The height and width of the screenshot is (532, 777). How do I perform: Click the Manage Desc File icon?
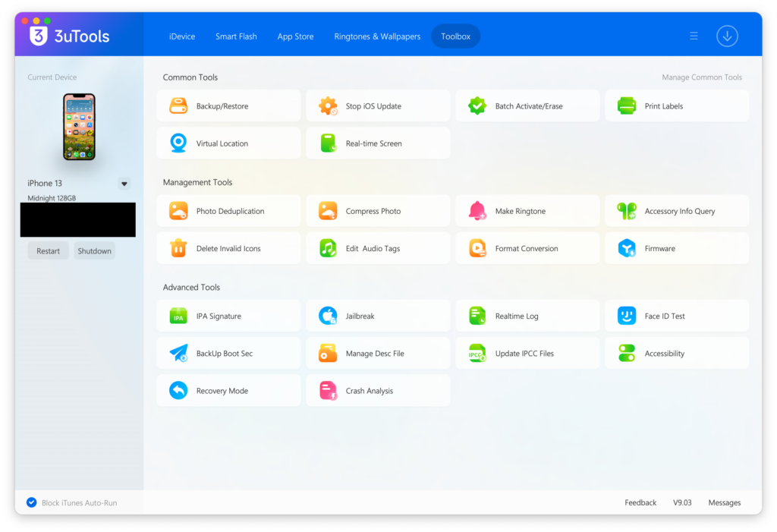point(328,354)
